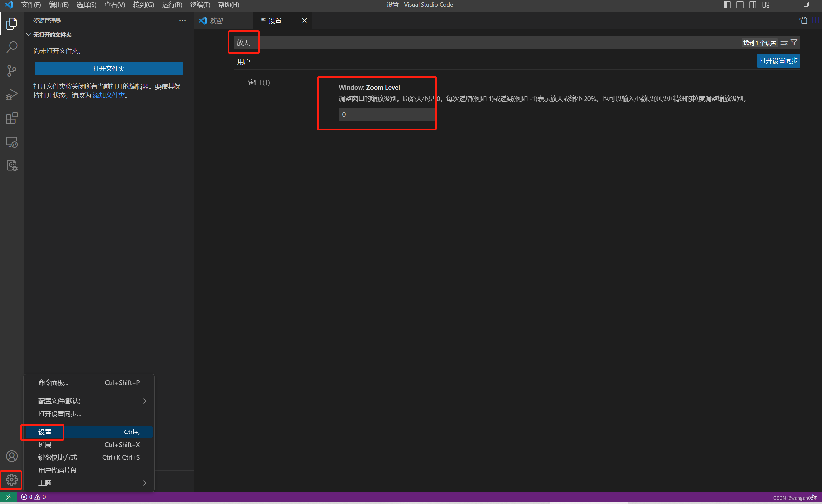Click the Zoom Level value field
Screen dimensions: 822x504
point(387,114)
